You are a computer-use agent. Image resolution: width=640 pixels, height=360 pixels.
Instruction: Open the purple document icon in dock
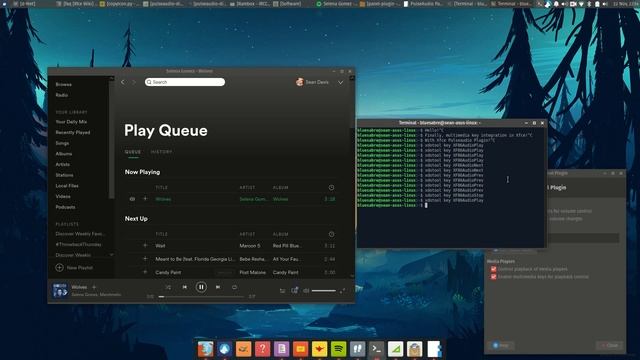click(x=281, y=349)
